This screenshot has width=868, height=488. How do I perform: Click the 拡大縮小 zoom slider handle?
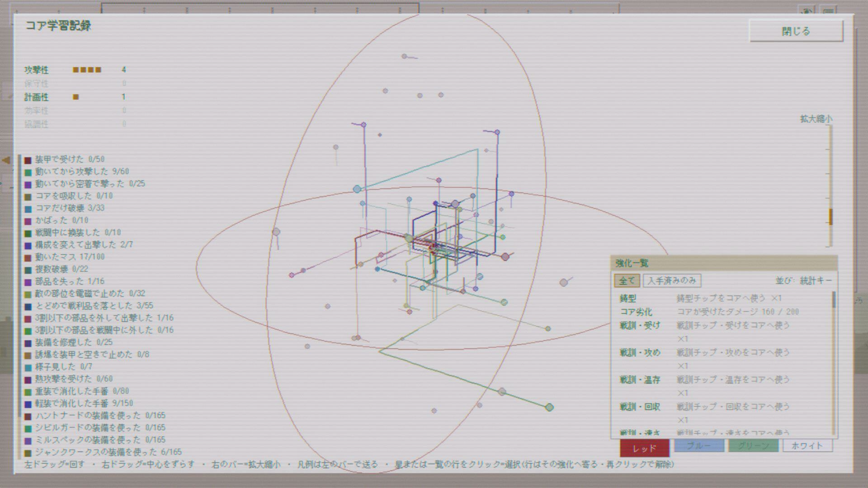click(x=830, y=217)
